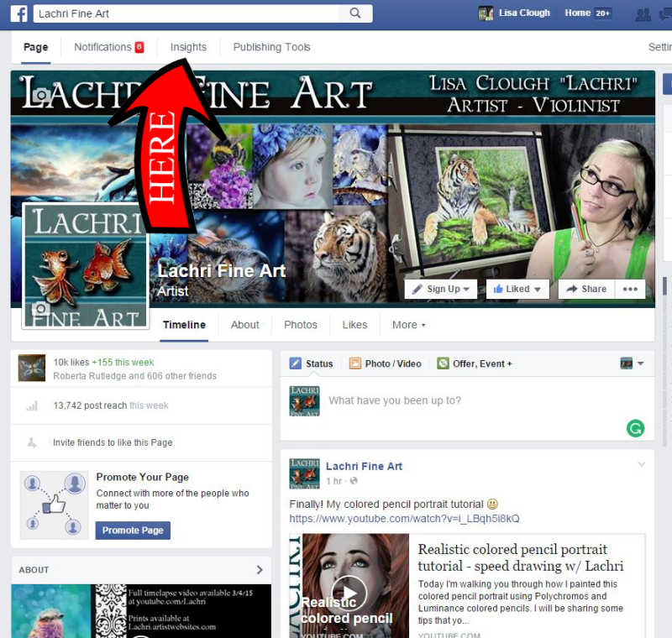
Task: Open the post-as identity dropdown
Action: 633,363
